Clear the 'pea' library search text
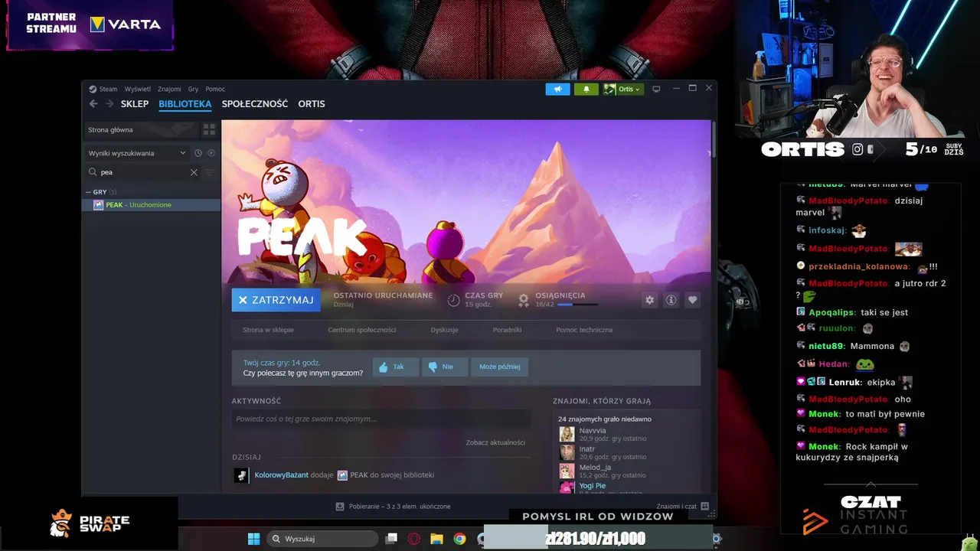Screen dimensions: 980x551 [x=194, y=172]
